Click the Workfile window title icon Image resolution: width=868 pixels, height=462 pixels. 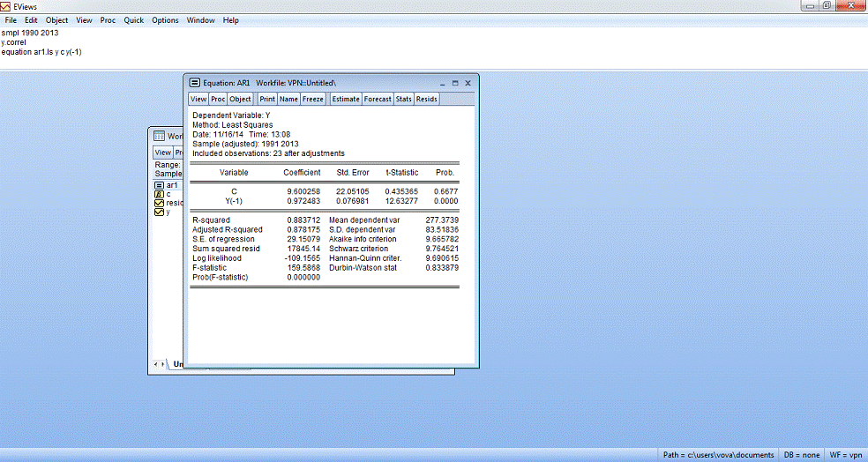(160, 137)
